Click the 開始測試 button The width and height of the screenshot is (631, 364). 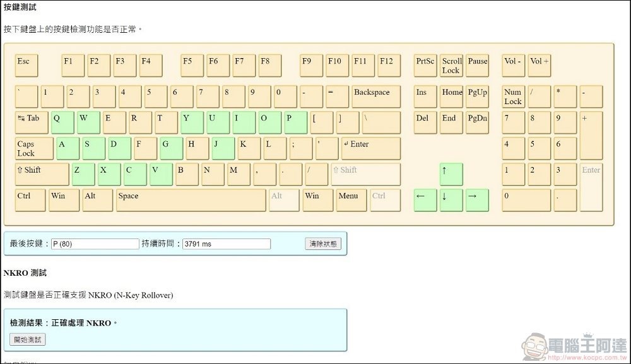click(x=27, y=339)
